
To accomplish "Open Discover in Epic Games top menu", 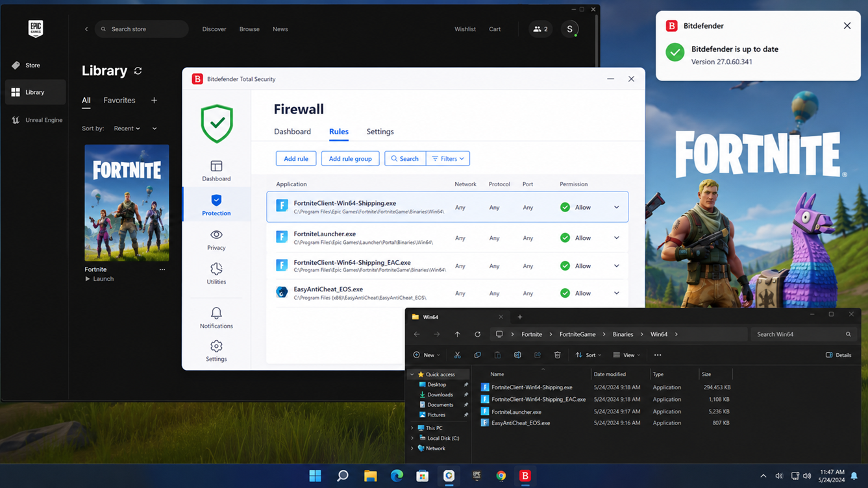I will click(x=214, y=29).
